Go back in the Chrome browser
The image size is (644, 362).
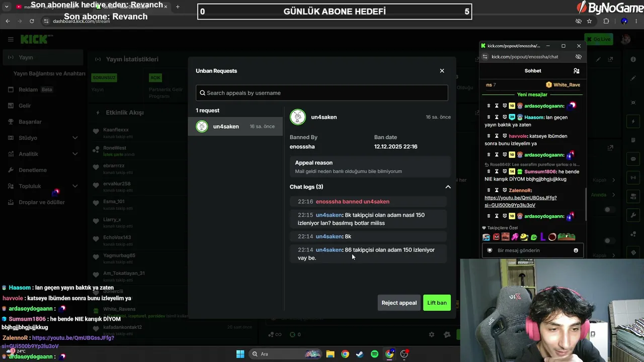[x=8, y=21]
